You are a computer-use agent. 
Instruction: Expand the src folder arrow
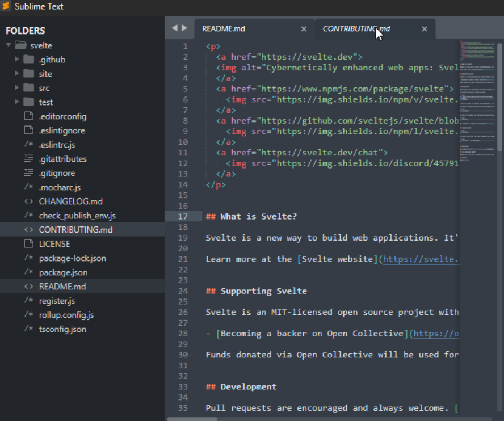tap(16, 87)
